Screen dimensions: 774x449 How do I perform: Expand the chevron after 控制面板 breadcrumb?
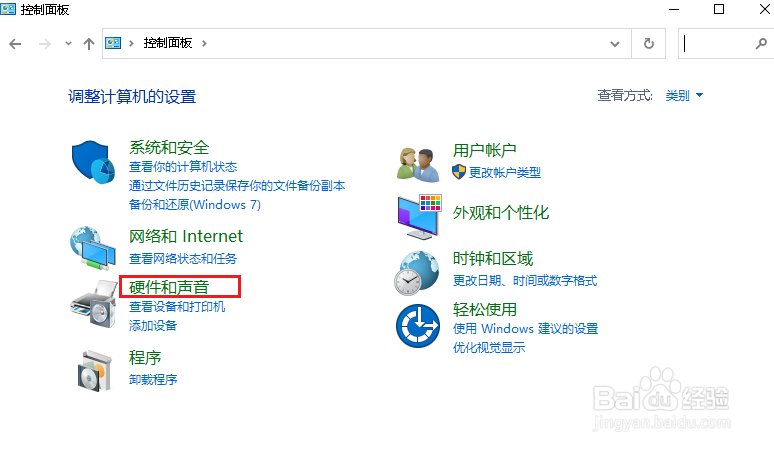tap(204, 44)
